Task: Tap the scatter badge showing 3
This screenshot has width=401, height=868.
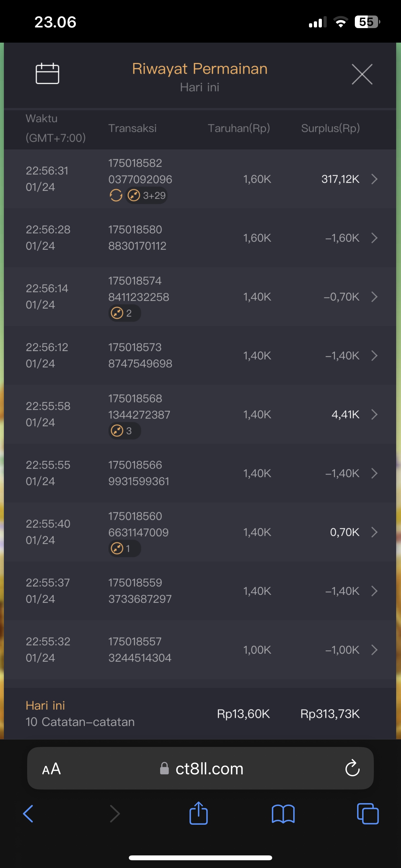Action: (x=124, y=431)
